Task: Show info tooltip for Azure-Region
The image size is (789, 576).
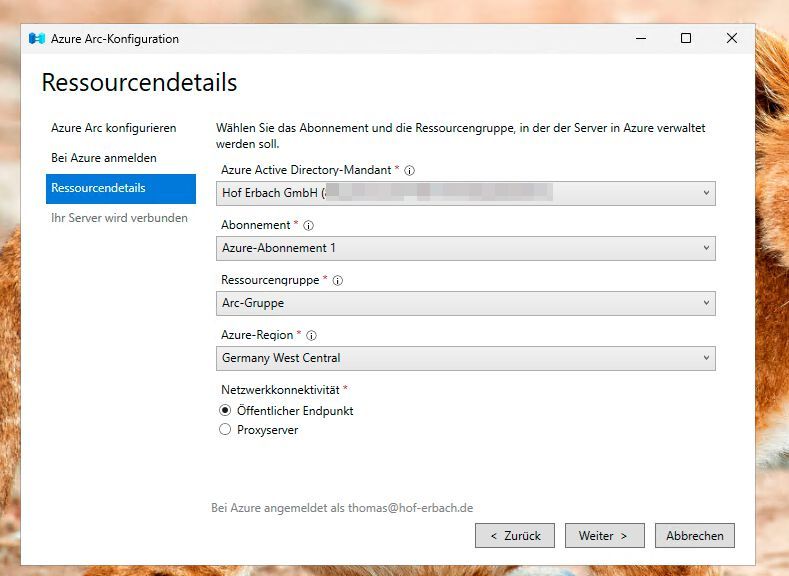Action: (x=311, y=336)
